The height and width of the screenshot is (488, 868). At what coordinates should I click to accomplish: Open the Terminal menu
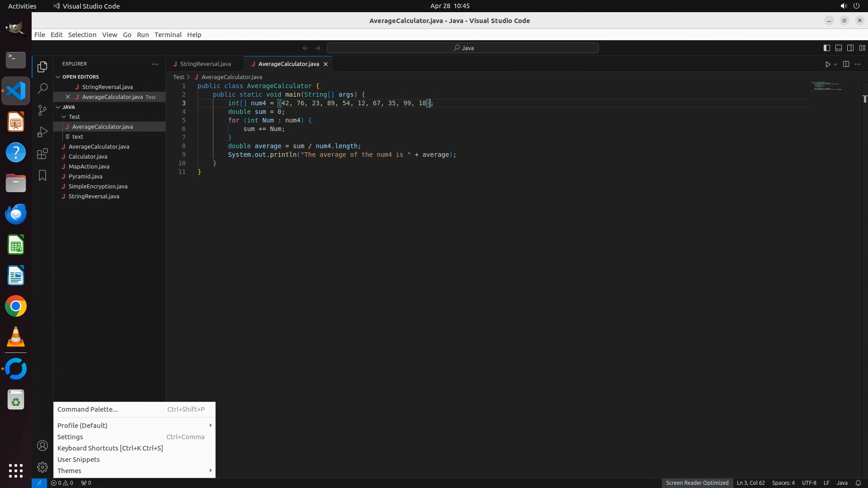pos(168,35)
